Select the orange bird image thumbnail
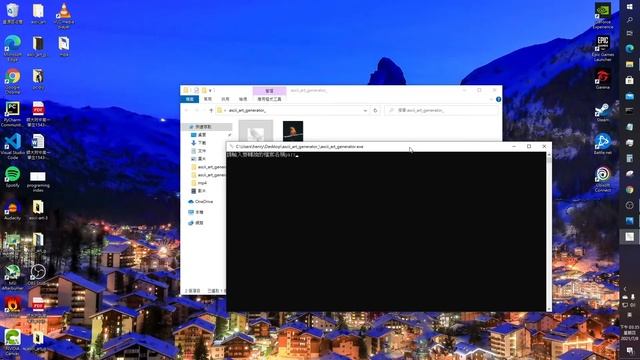640x360 pixels. point(293,131)
